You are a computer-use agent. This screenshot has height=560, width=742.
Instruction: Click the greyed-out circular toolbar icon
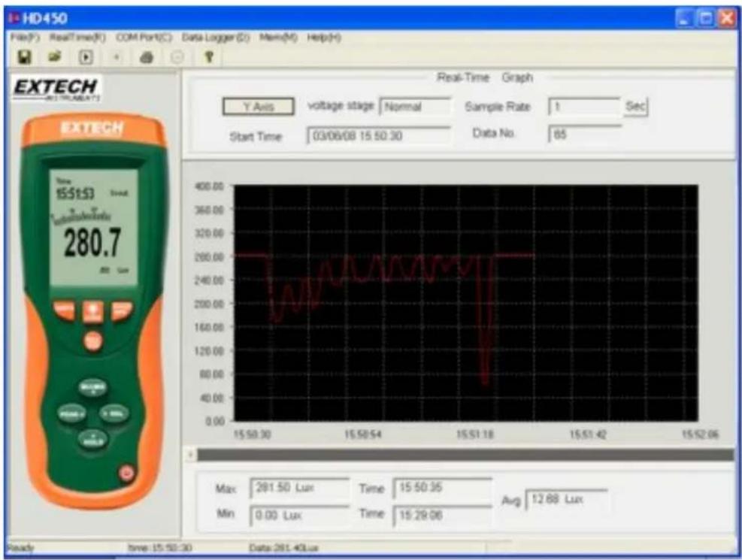177,57
